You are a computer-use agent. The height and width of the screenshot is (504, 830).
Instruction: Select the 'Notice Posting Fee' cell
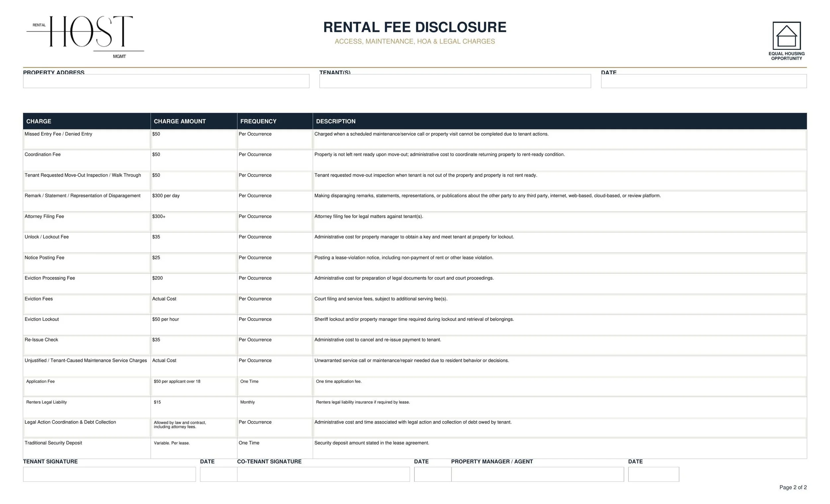(87, 263)
